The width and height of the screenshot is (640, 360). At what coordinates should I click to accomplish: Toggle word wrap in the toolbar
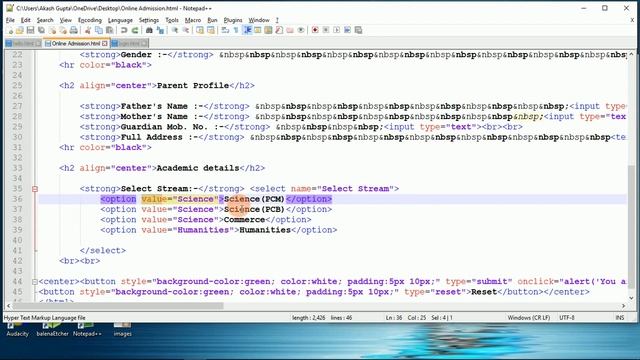(225, 30)
